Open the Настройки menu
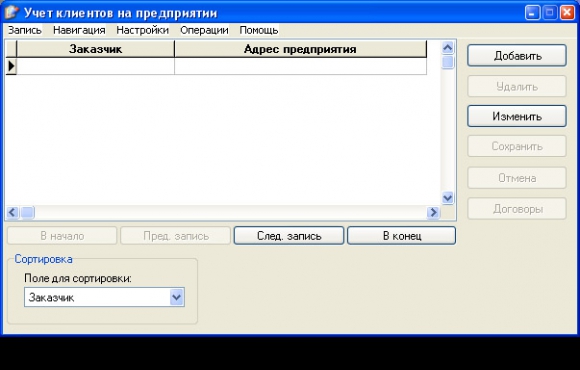The height and width of the screenshot is (370, 580). click(x=143, y=30)
